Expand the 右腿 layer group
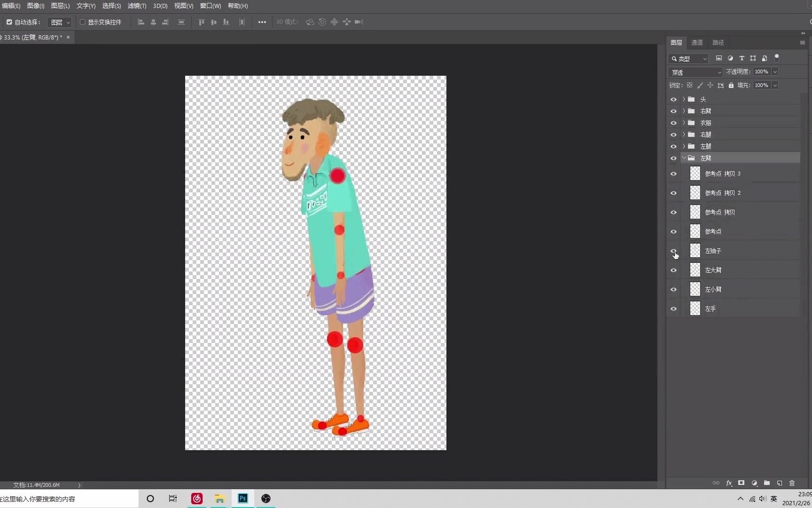 [x=684, y=135]
